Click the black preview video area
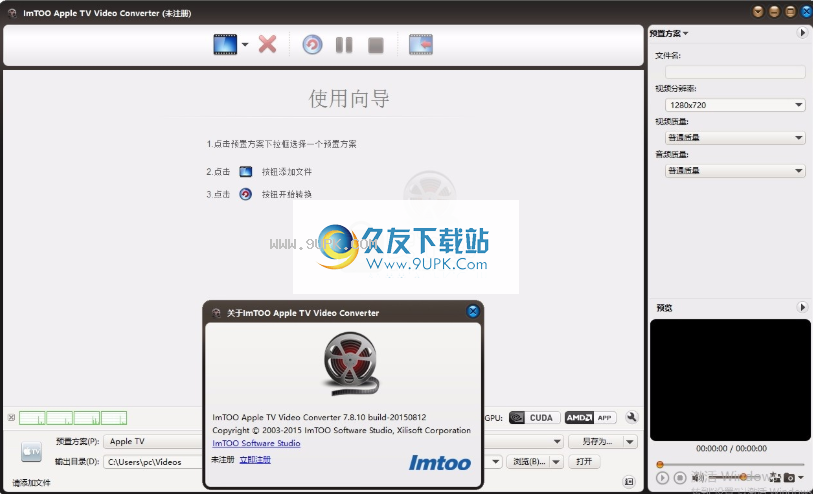This screenshot has height=494, width=813. 730,380
